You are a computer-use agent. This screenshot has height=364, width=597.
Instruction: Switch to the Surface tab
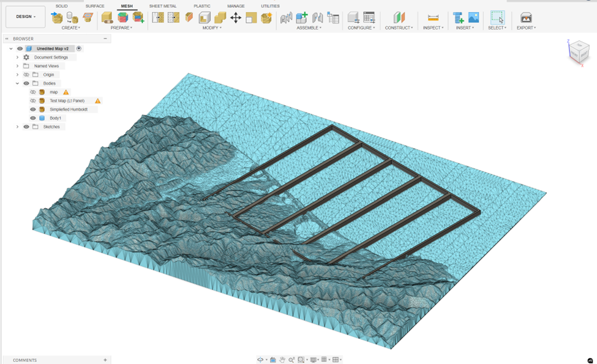point(95,6)
